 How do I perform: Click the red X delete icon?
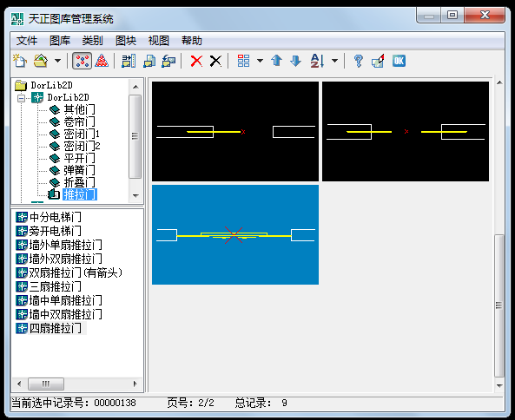[x=196, y=61]
